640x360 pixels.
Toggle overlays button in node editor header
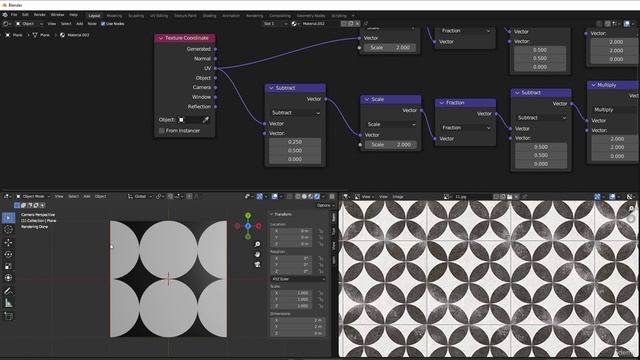click(x=627, y=24)
